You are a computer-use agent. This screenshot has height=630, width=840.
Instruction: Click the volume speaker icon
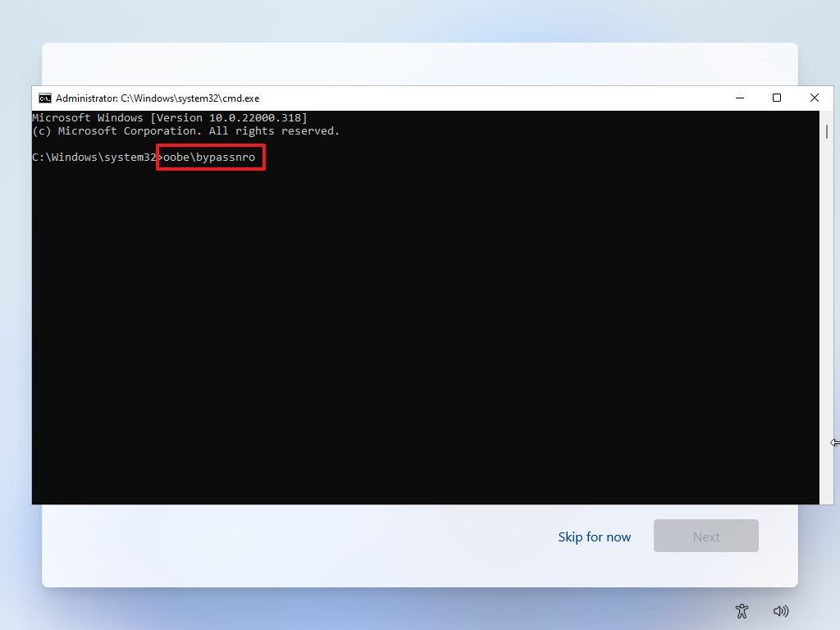[780, 611]
